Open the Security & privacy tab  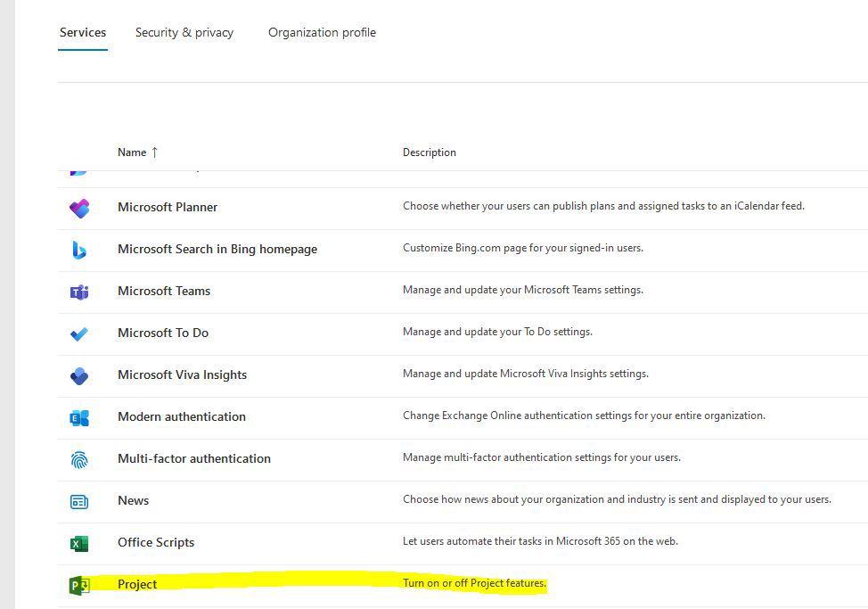point(184,33)
